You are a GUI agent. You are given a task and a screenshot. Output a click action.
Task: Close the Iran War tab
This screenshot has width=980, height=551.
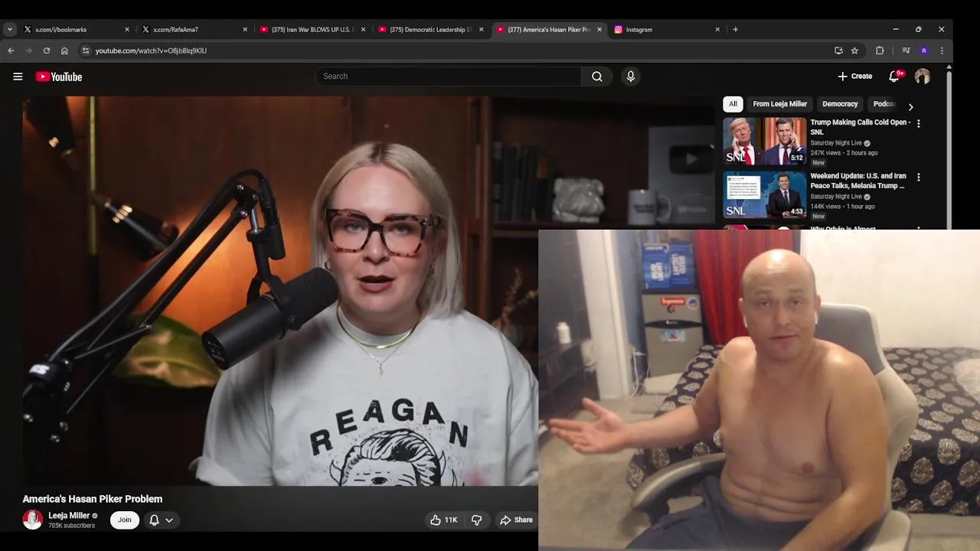coord(363,30)
